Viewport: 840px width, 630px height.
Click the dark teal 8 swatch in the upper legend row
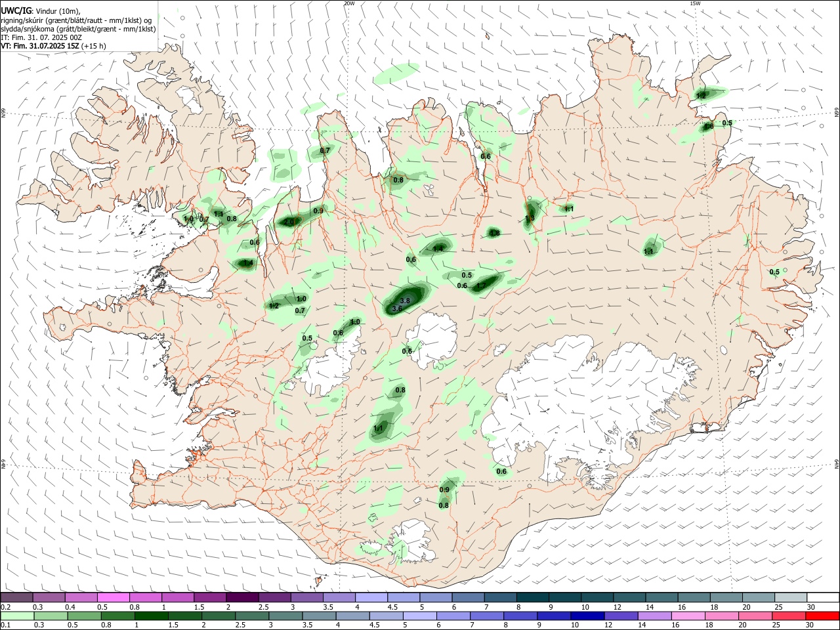pyautogui.click(x=533, y=597)
